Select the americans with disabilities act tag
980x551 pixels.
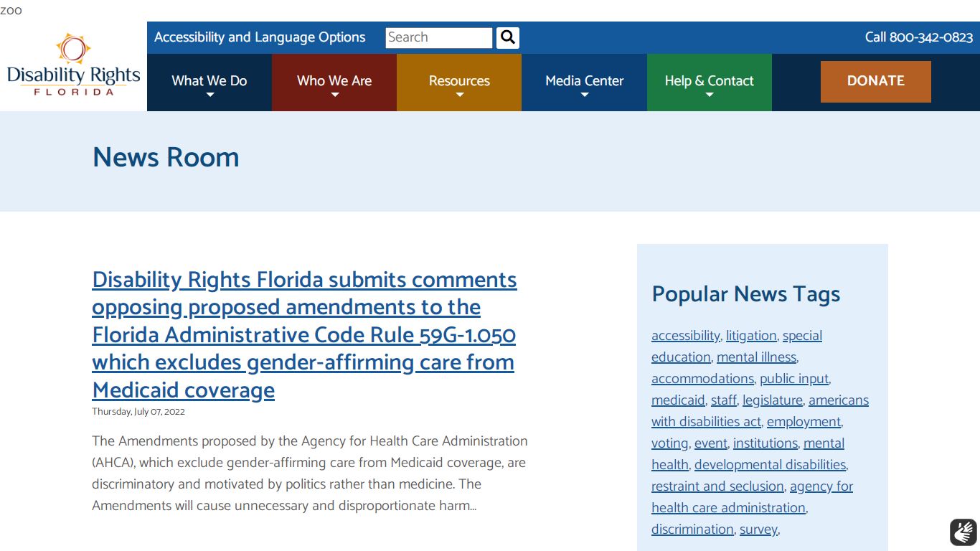click(760, 411)
